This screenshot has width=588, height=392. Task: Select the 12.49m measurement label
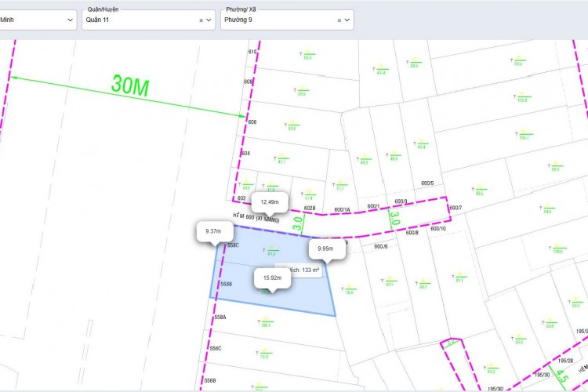click(270, 201)
